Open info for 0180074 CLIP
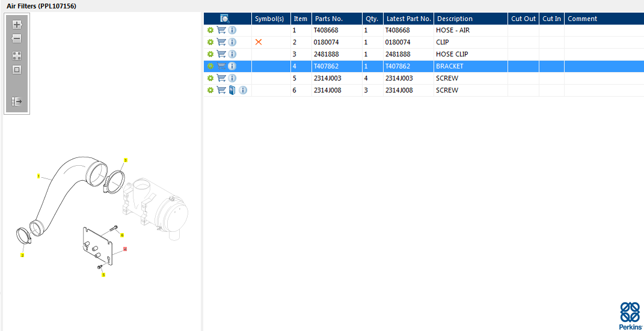644x331 pixels. 232,42
